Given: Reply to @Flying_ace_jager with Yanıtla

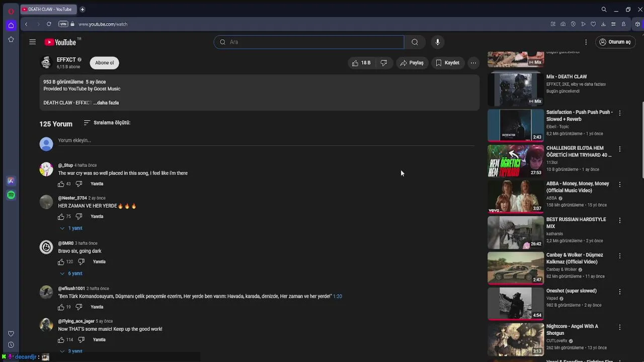Looking at the screenshot, I should coord(99,340).
